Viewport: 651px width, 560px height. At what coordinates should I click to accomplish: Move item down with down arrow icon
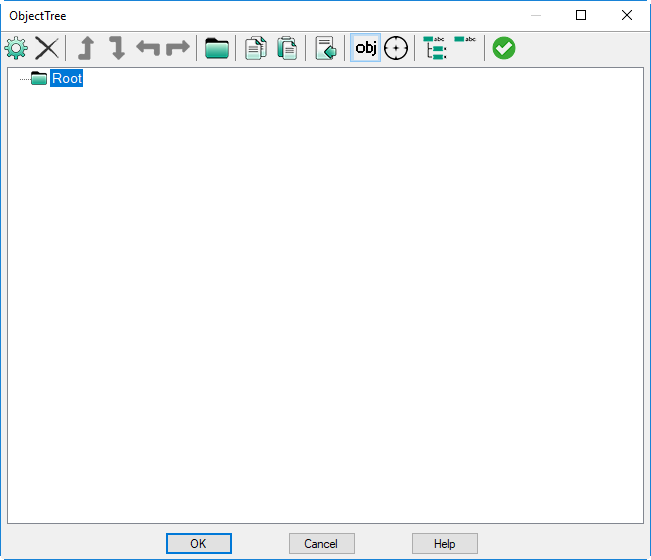[117, 48]
